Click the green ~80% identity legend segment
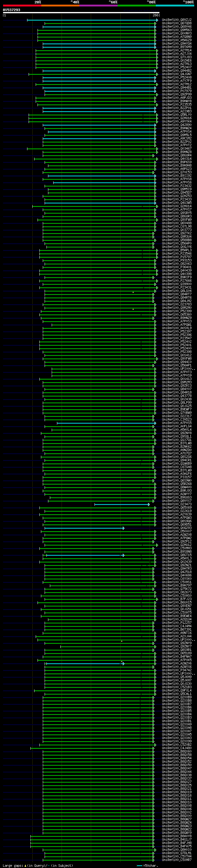 [136, 6]
